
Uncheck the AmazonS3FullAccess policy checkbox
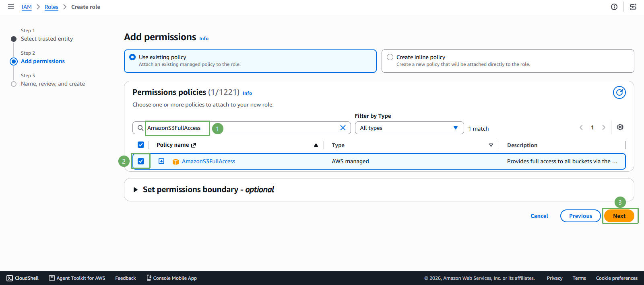click(141, 161)
